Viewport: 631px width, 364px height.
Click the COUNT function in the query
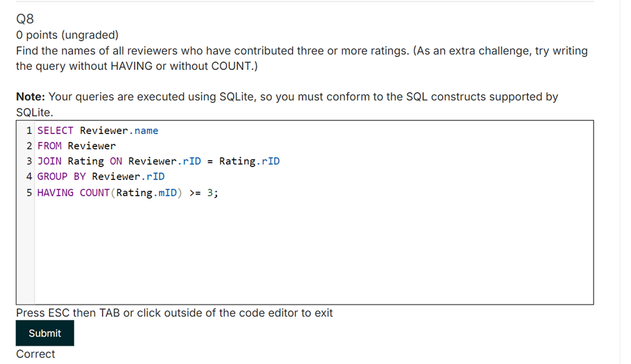pyautogui.click(x=95, y=193)
